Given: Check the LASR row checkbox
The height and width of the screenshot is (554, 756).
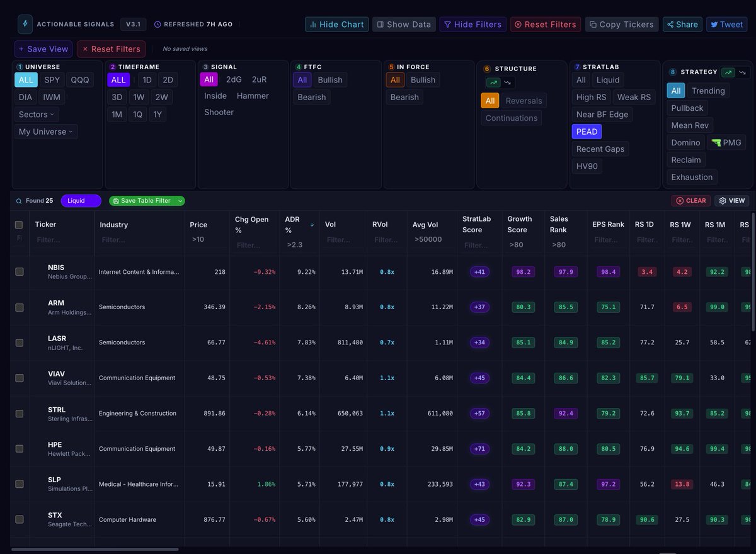Looking at the screenshot, I should click(20, 342).
